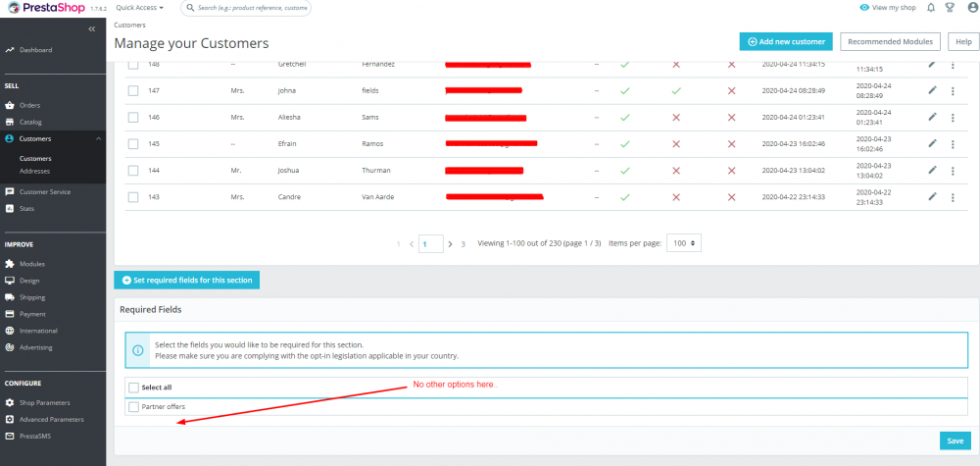The height and width of the screenshot is (466, 980).
Task: Collapse the sidebar with double-chevron icon
Action: point(92,28)
